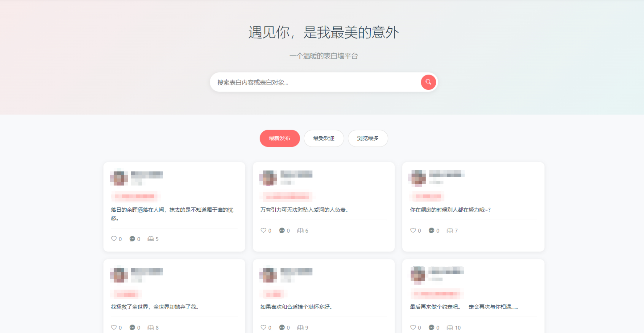Screen dimensions: 644x333
Task: Open comments on 最后再来做个约定吧 post
Action: 431,327
